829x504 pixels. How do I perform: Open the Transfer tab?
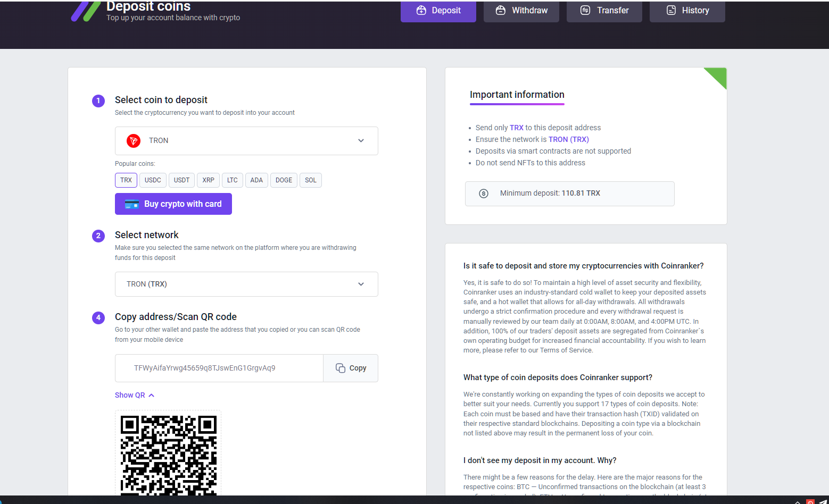(x=604, y=10)
